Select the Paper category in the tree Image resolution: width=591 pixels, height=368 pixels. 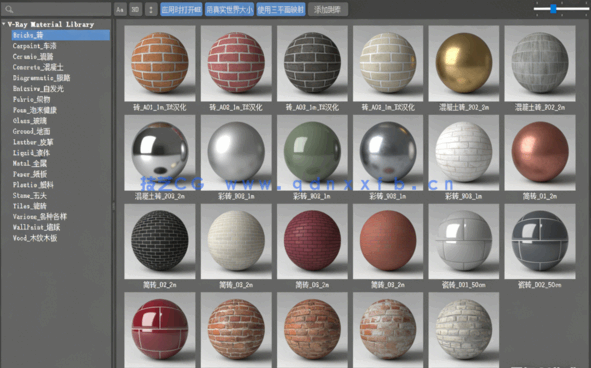pyautogui.click(x=29, y=174)
